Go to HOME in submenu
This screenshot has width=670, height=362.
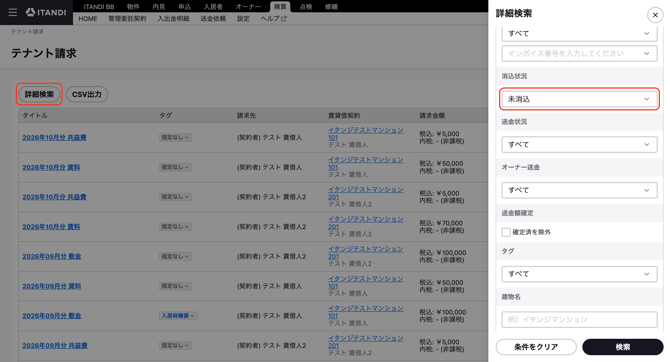click(88, 19)
